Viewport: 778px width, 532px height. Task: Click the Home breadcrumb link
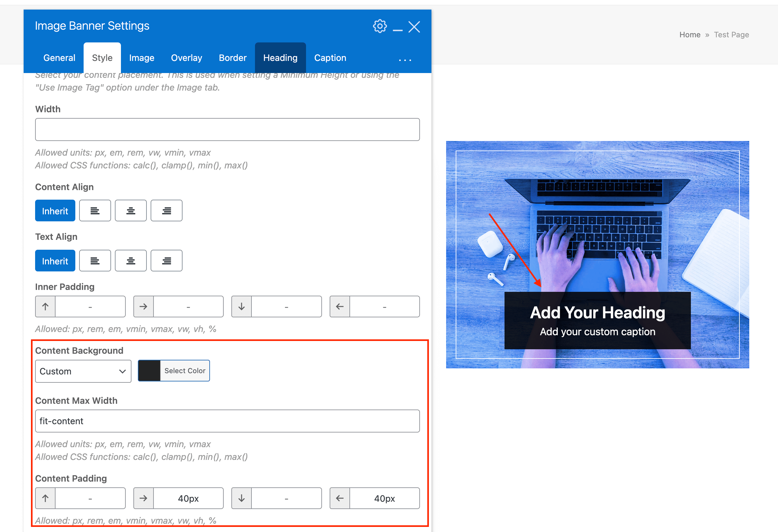coord(690,35)
